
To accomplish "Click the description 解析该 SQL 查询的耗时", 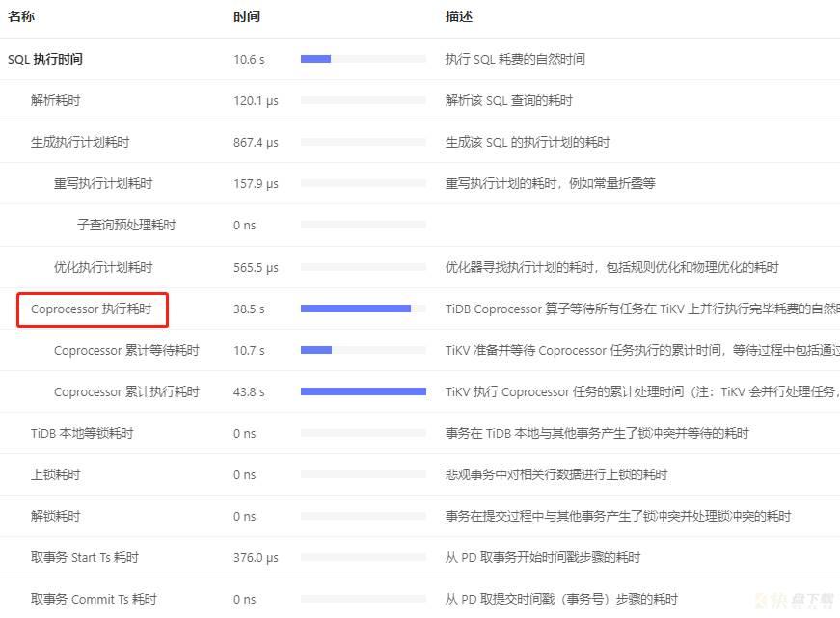I will click(509, 100).
